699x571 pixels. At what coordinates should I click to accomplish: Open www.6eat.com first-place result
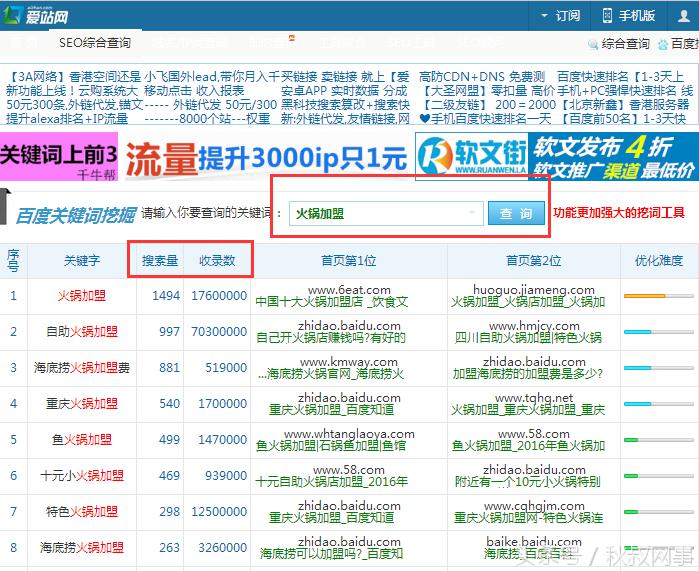349,290
